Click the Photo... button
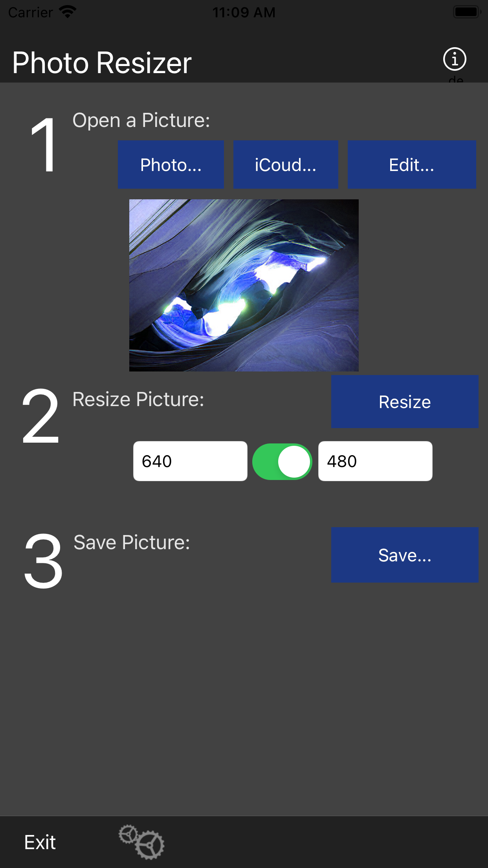Image resolution: width=488 pixels, height=868 pixels. tap(171, 165)
